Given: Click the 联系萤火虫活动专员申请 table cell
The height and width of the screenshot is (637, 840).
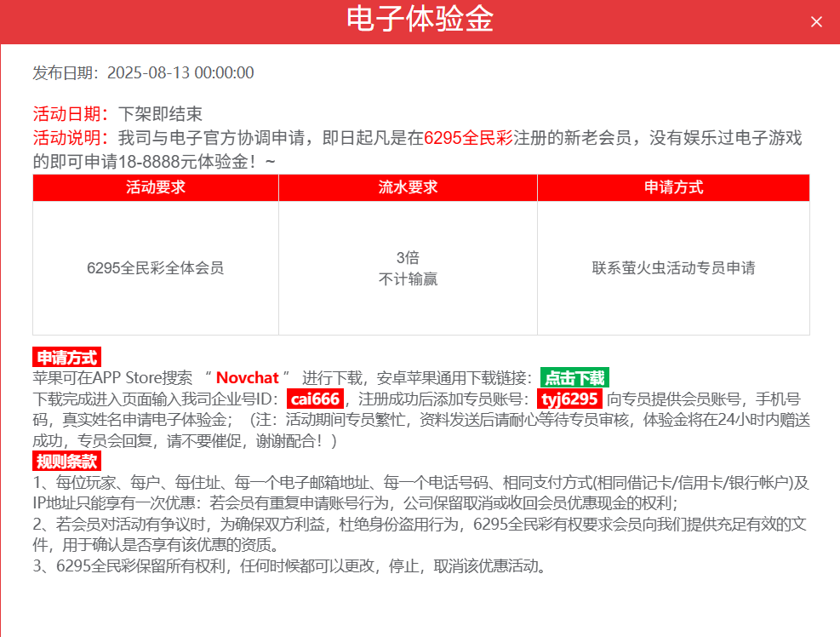Looking at the screenshot, I should (x=673, y=267).
